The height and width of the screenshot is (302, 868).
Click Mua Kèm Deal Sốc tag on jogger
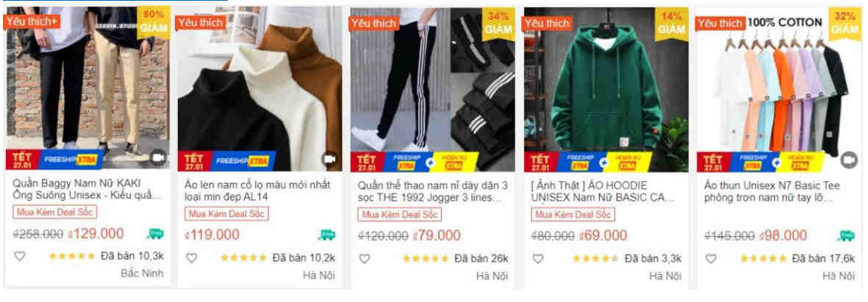point(399,214)
